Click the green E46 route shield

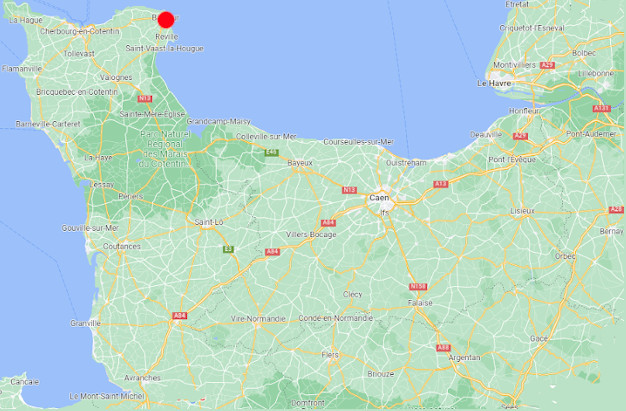(271, 152)
